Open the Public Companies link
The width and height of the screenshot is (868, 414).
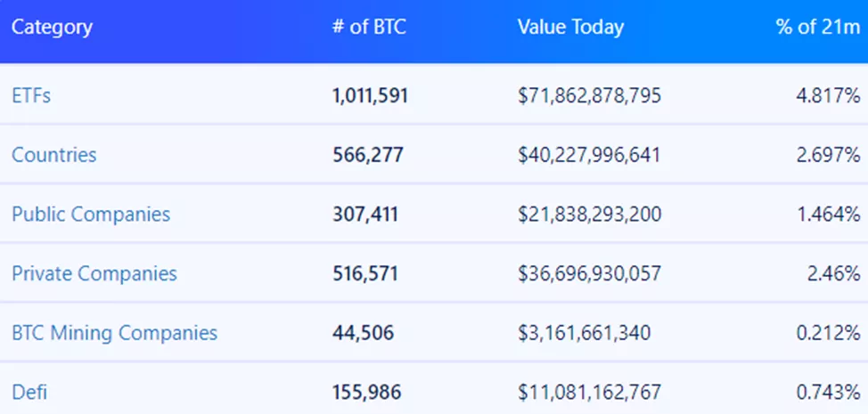(91, 214)
